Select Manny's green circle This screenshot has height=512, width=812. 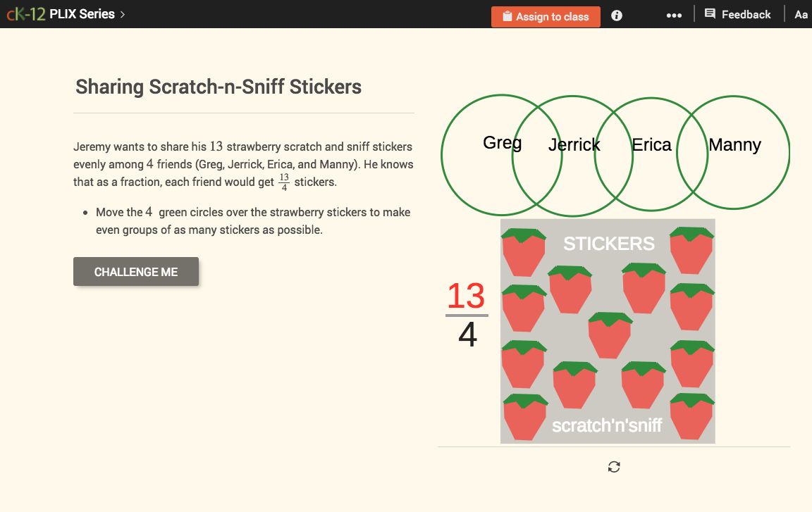(x=734, y=144)
